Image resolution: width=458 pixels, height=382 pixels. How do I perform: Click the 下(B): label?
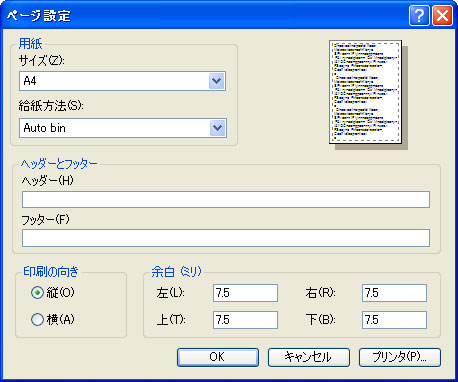tap(320, 320)
